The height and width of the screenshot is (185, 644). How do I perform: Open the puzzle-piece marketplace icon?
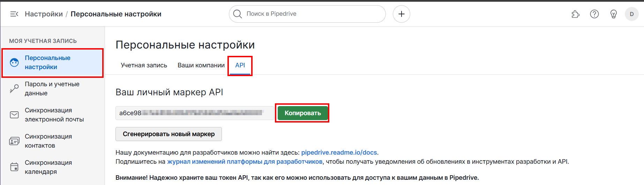point(576,14)
